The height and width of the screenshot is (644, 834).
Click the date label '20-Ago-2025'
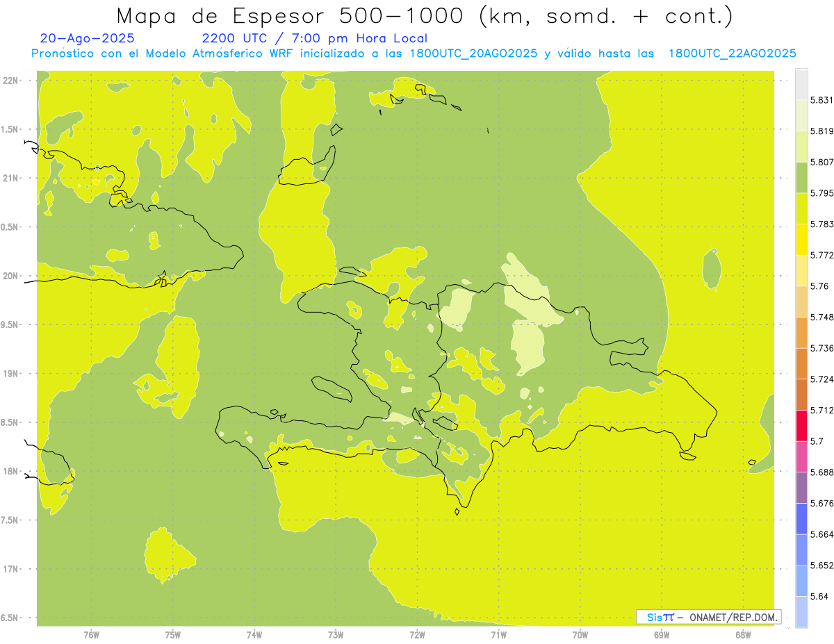[88, 39]
